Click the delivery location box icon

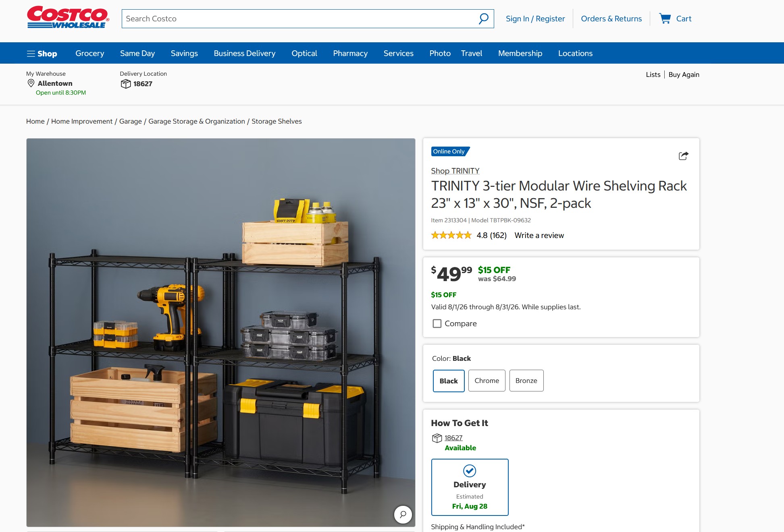pos(126,84)
